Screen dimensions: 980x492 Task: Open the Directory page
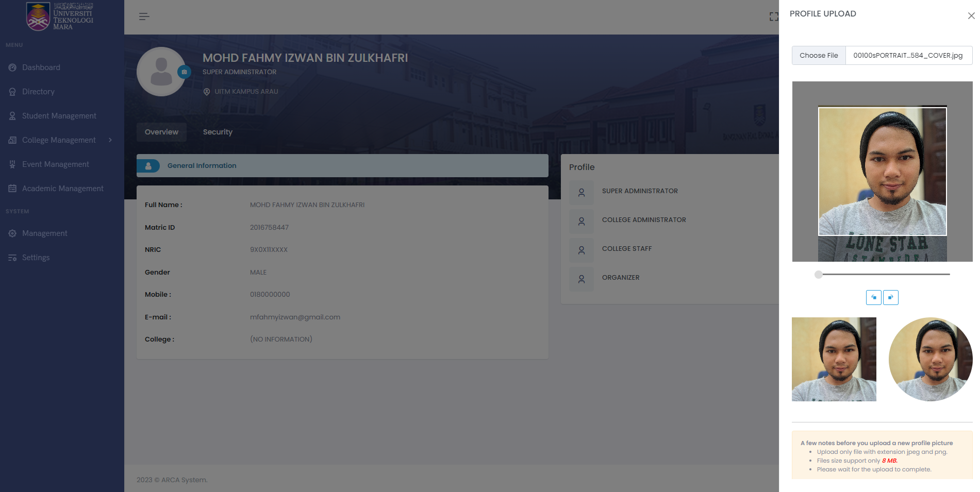coord(38,92)
